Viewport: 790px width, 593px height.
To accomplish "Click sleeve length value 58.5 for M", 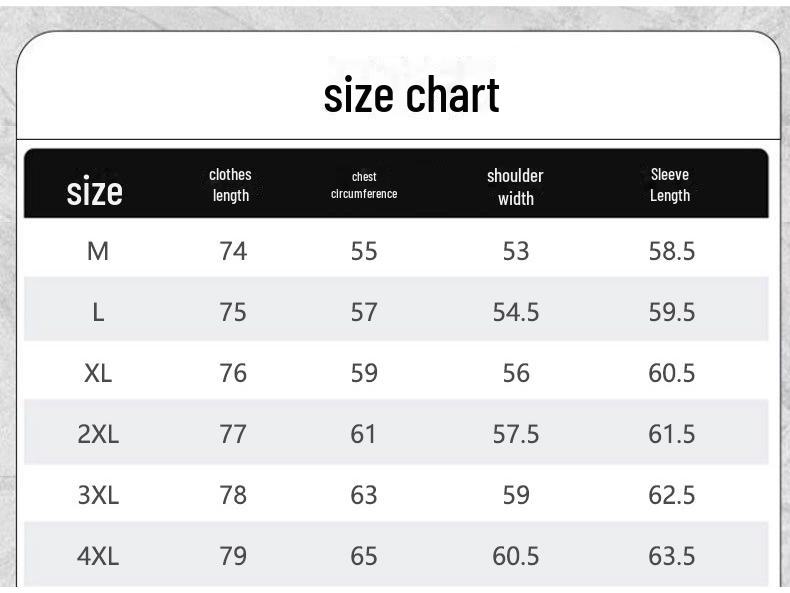I will pyautogui.click(x=672, y=251).
